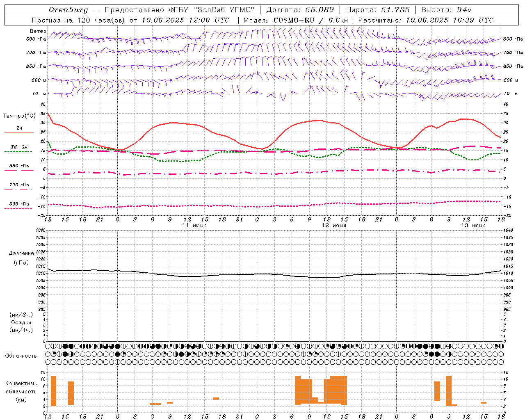Click the 500 гПа temperature legend label

click(x=19, y=204)
